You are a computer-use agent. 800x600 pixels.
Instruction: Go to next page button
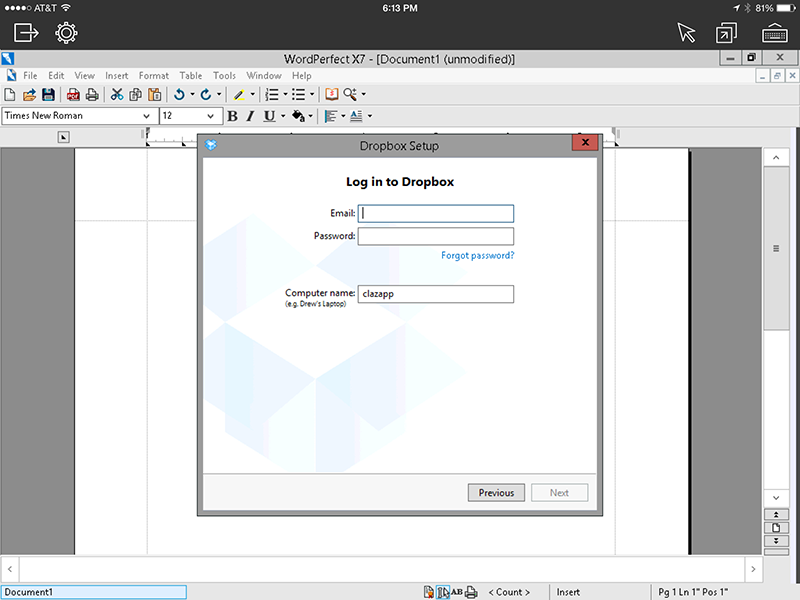[776, 541]
